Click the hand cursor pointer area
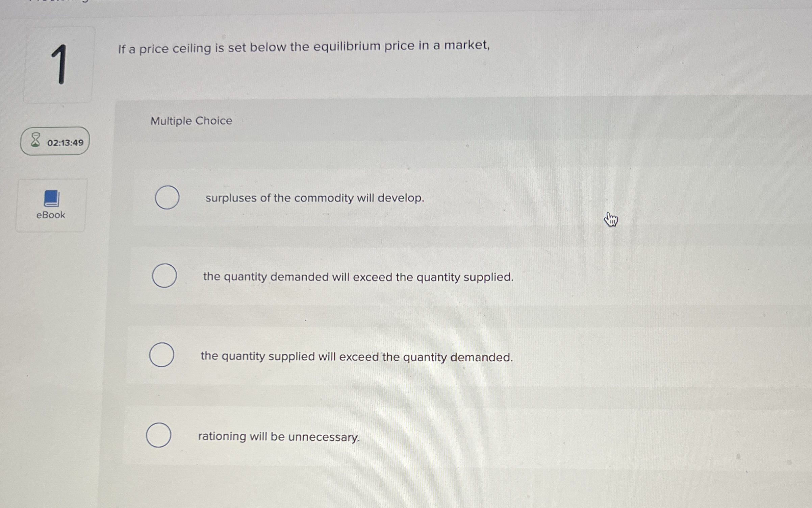Screen dimensions: 812x508 (610, 220)
